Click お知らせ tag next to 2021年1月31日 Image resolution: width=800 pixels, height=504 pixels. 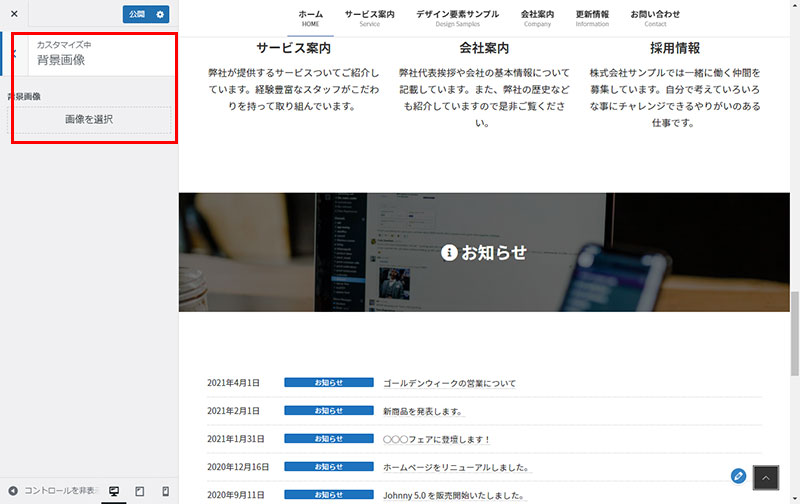tap(328, 439)
